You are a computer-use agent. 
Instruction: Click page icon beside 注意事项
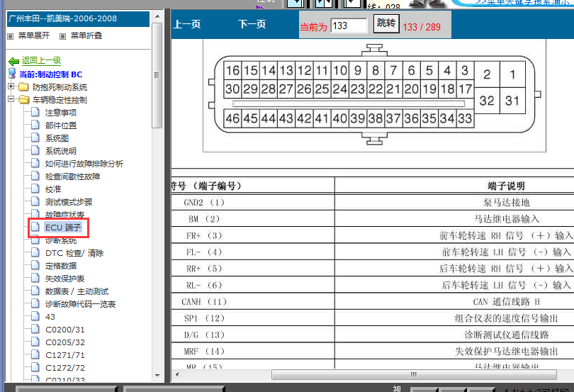tap(35, 112)
